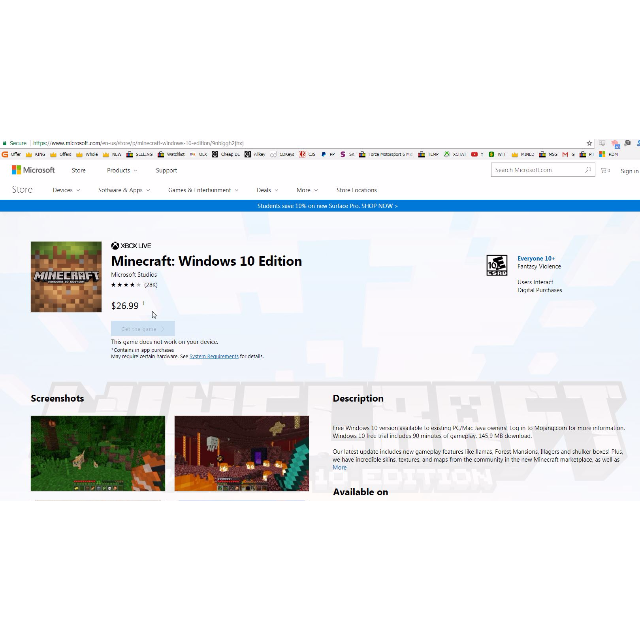640x640 pixels.
Task: Click the Search Microsoft.com input field
Action: click(x=536, y=170)
